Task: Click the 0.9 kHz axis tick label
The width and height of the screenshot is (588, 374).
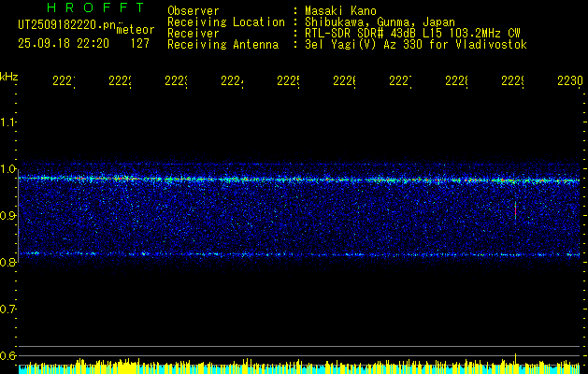Action: tap(7, 215)
